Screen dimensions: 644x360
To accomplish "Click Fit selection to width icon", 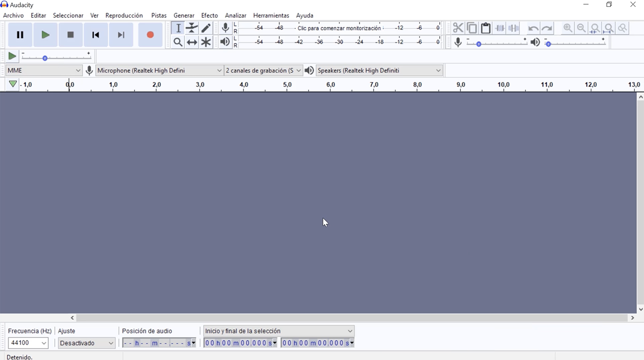I will pos(595,28).
